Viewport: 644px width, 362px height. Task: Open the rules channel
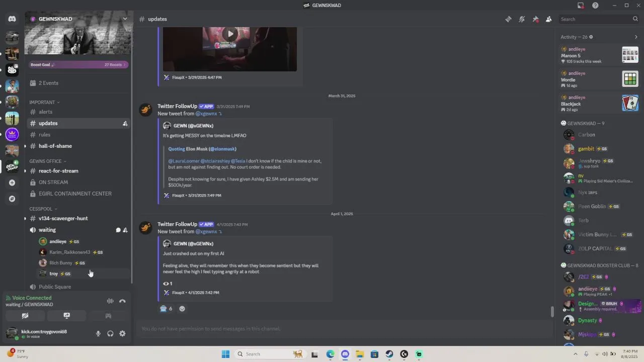[78, 135]
